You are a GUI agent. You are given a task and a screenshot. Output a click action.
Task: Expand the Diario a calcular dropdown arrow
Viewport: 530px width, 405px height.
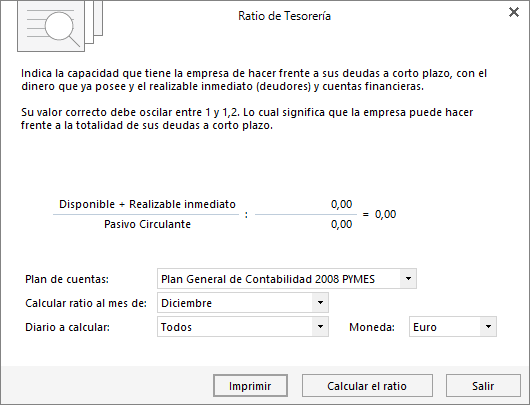click(x=320, y=327)
